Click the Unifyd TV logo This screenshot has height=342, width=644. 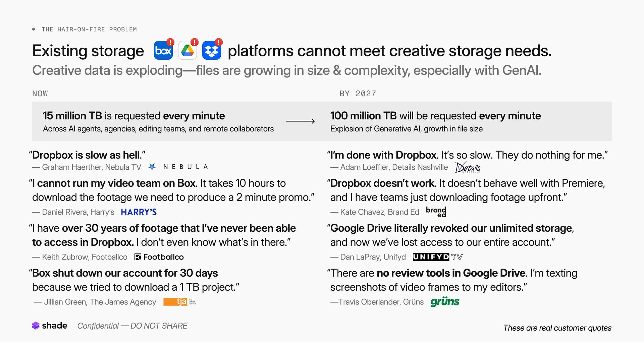click(x=438, y=257)
